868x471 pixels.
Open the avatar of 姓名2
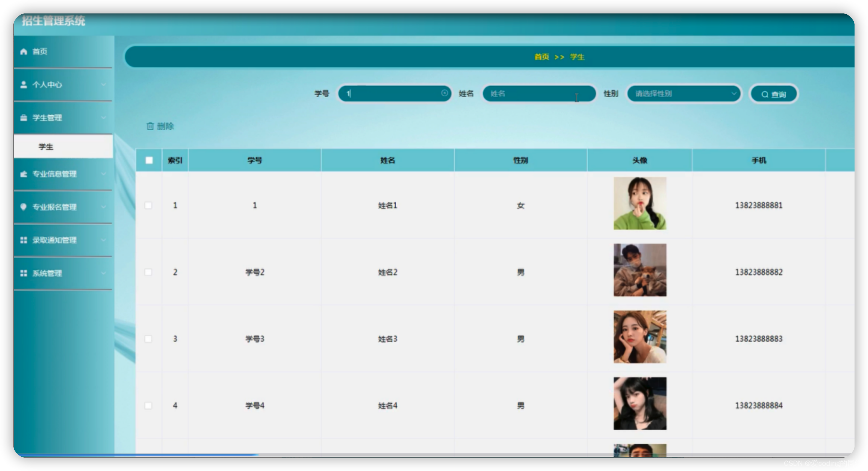(x=640, y=270)
